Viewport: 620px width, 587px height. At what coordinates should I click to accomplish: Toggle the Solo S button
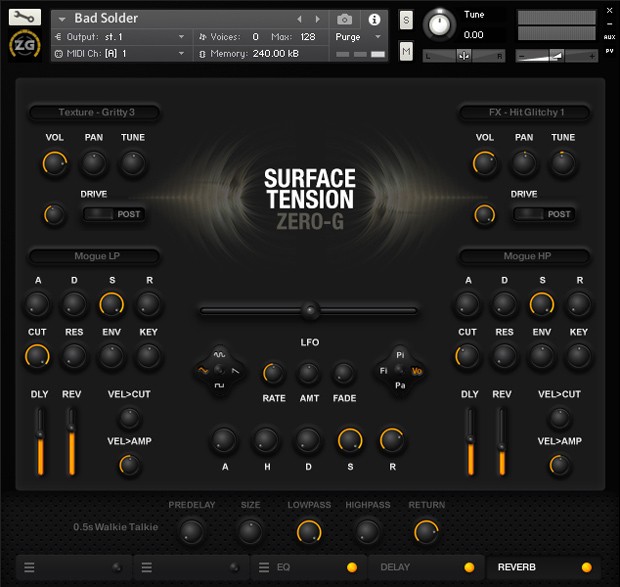click(x=406, y=20)
